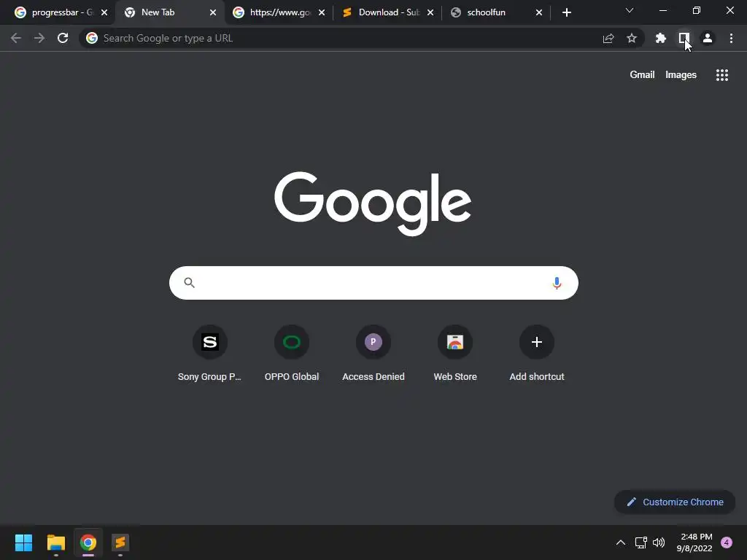Image resolution: width=747 pixels, height=560 pixels.
Task: Bookmark this tab with the star icon
Action: click(x=632, y=38)
